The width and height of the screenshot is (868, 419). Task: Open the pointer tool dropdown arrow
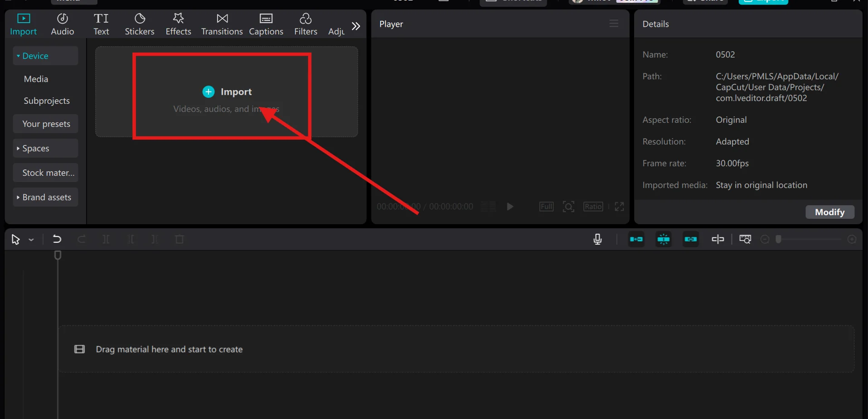(x=31, y=240)
